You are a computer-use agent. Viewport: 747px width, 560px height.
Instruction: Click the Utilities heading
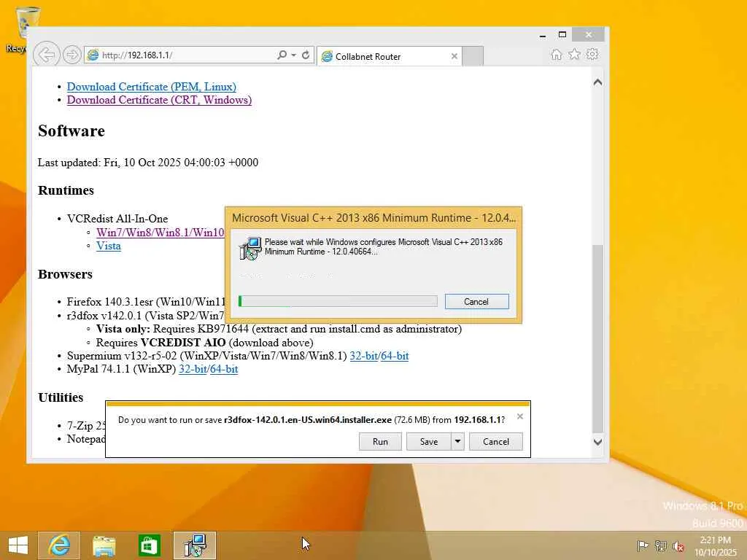coord(61,397)
